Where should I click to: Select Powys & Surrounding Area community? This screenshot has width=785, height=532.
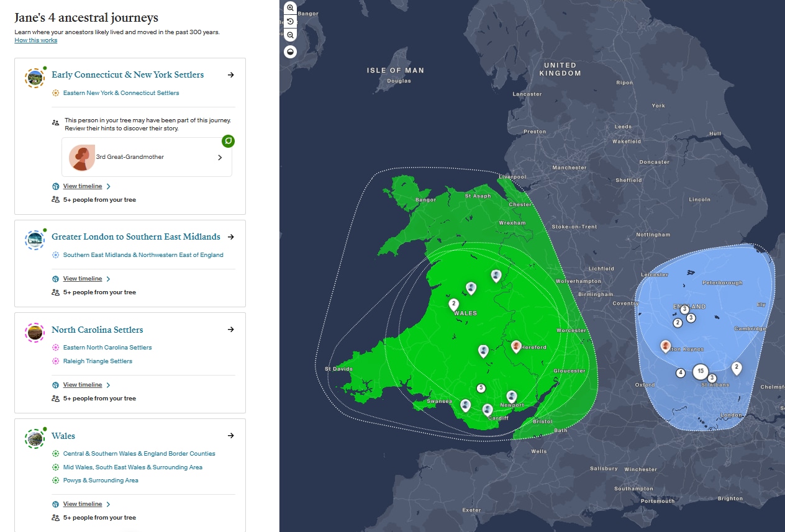click(x=101, y=480)
